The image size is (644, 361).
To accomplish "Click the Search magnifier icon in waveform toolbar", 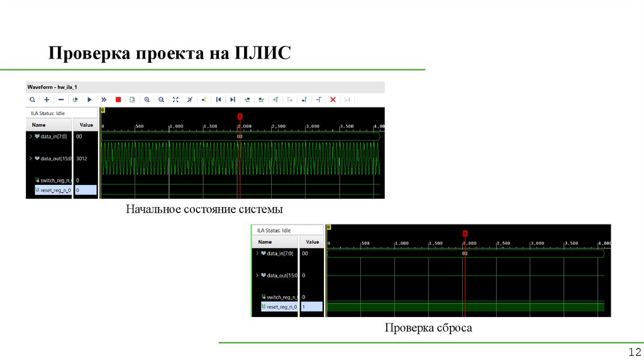I will pyautogui.click(x=33, y=99).
